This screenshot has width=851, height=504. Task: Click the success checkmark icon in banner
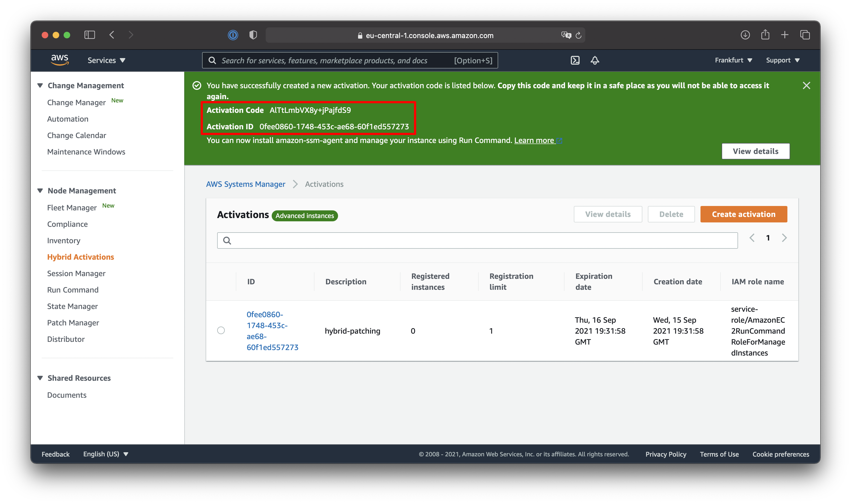point(197,85)
